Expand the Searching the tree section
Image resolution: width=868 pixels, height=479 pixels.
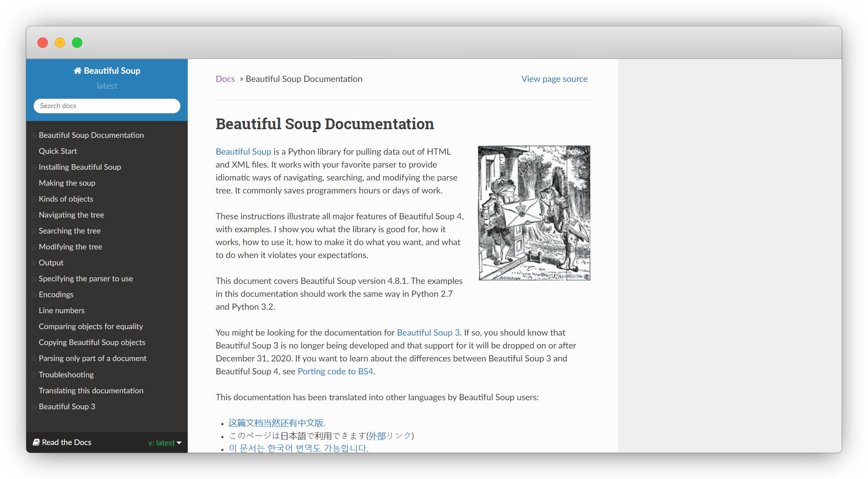pos(34,231)
